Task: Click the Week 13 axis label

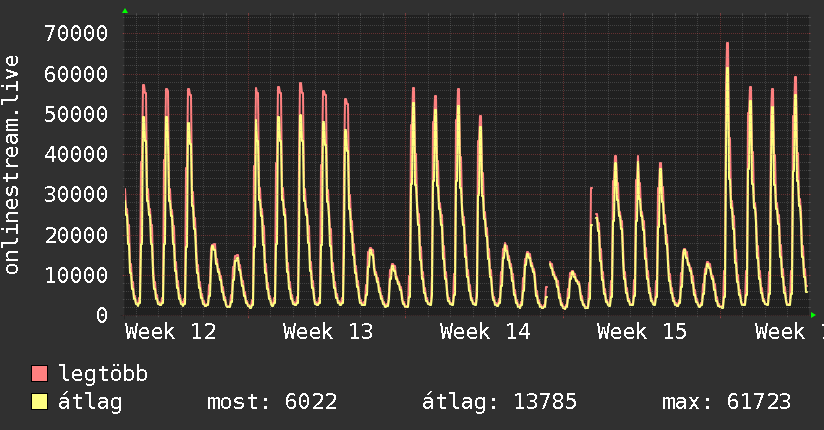Action: pos(328,332)
